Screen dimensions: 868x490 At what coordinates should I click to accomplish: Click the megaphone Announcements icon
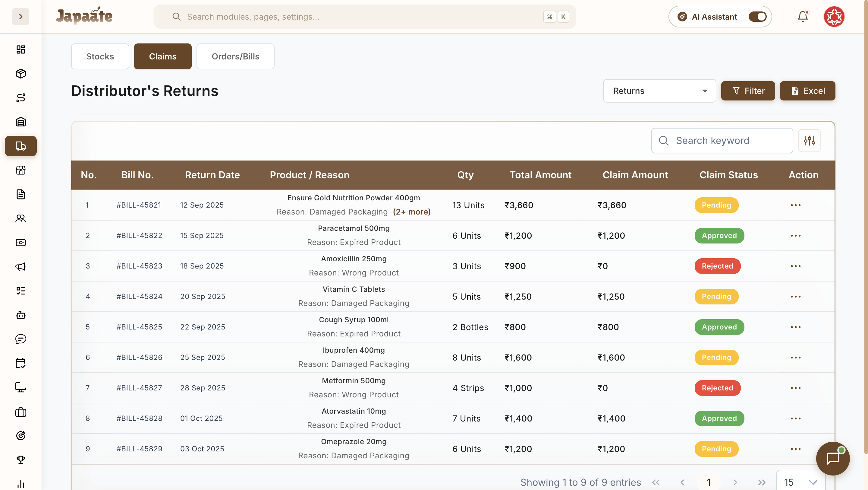(x=20, y=267)
